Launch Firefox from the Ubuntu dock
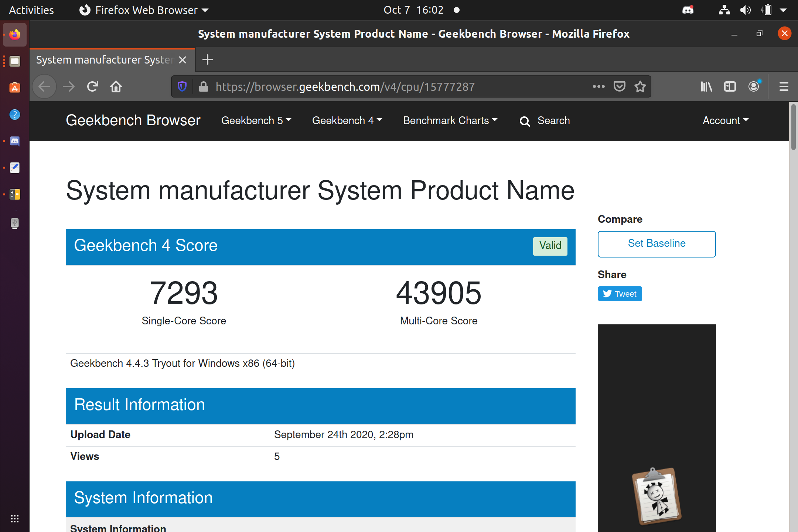The height and width of the screenshot is (532, 798). [x=15, y=35]
